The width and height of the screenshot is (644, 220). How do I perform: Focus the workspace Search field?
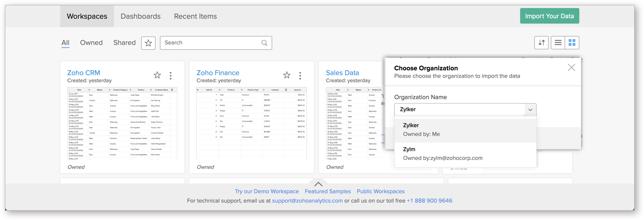(216, 43)
